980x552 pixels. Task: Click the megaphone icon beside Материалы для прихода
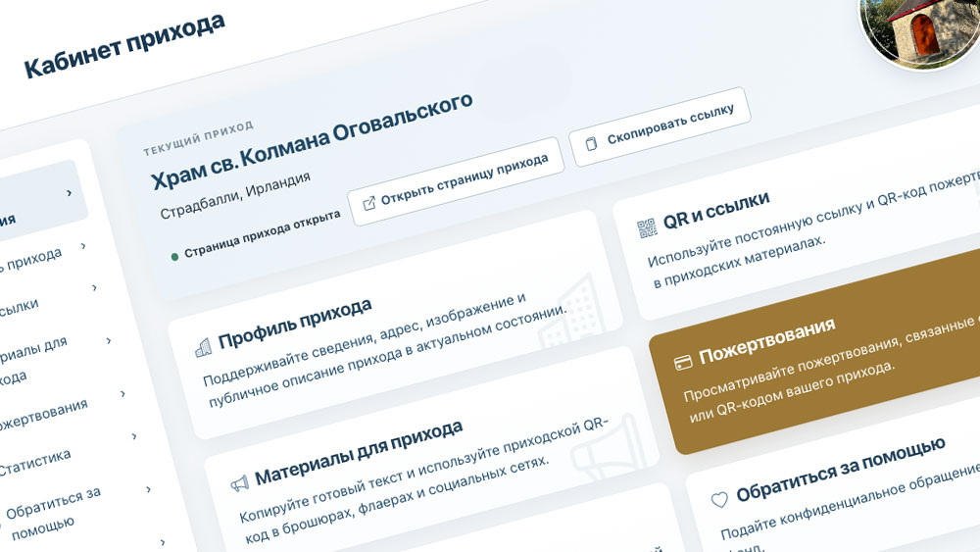tap(240, 483)
